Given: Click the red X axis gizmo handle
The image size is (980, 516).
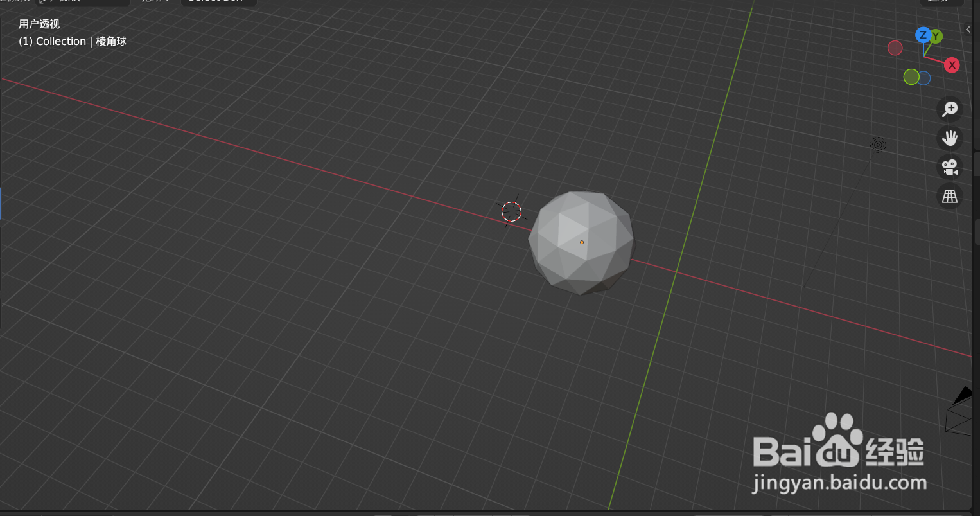Looking at the screenshot, I should [952, 65].
